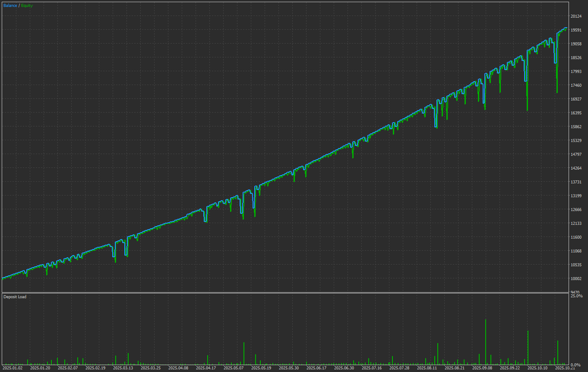The height and width of the screenshot is (372, 588).
Task: Click the 2025.08.21 date label
Action: (455, 368)
